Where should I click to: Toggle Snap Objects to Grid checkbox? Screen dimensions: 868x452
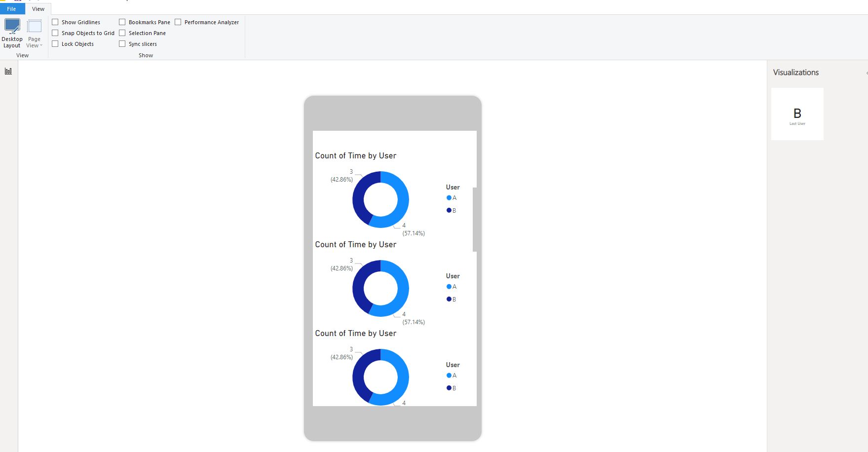point(55,33)
